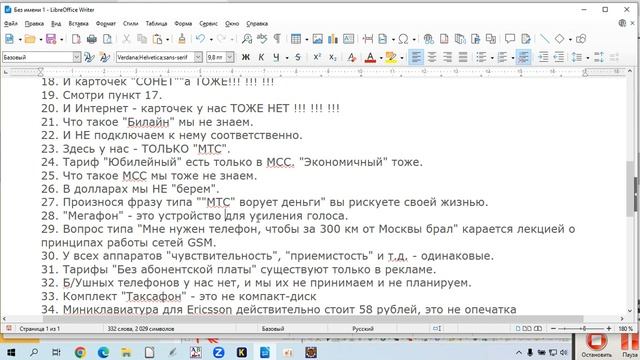Create a new document with the New icon

point(9,39)
